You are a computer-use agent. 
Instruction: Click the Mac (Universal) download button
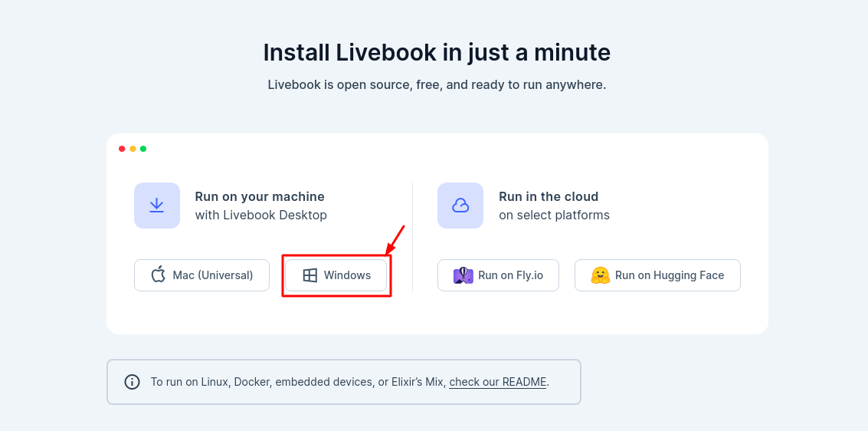tap(201, 275)
